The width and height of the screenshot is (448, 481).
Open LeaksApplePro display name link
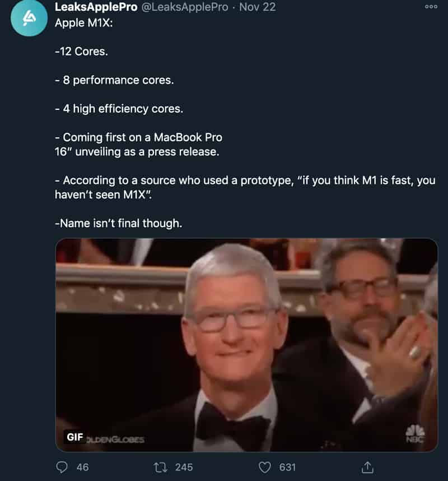coord(96,7)
